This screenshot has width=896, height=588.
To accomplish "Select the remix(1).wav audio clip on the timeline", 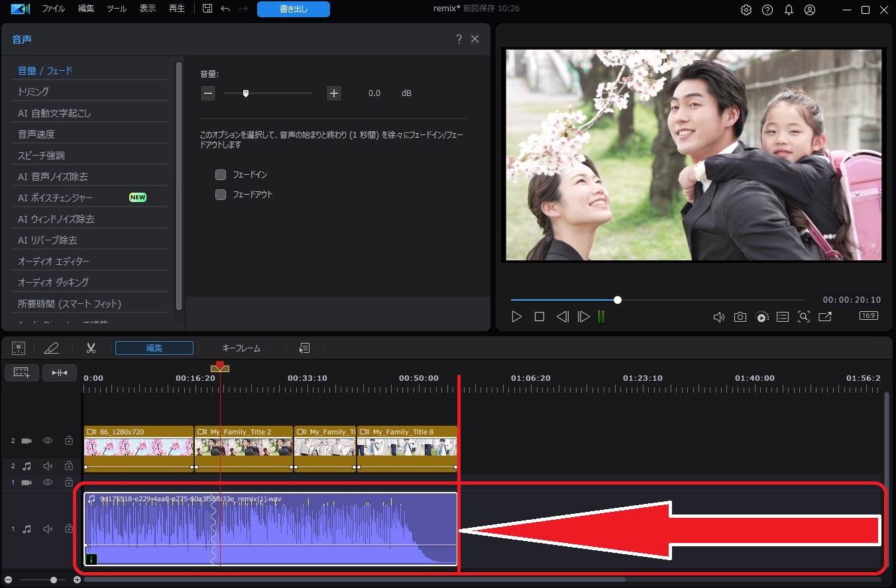I will [265, 530].
